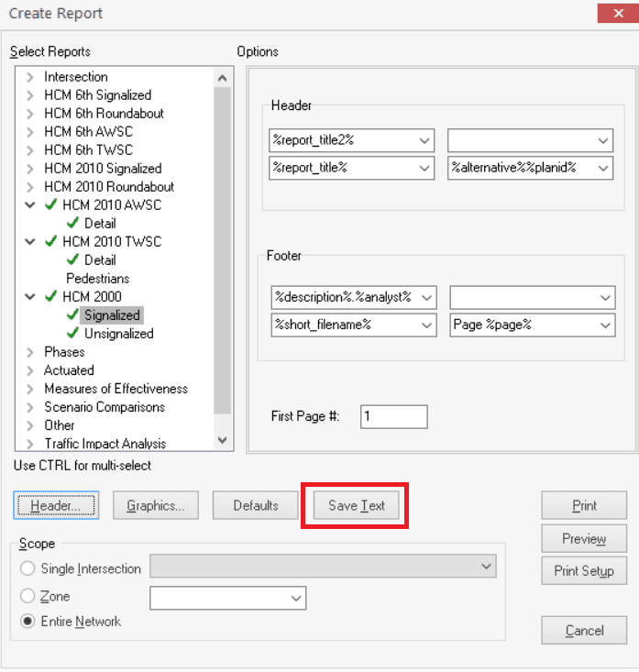The height and width of the screenshot is (672, 639).
Task: Collapse the HCM 2010 TWSC node
Action: point(29,242)
